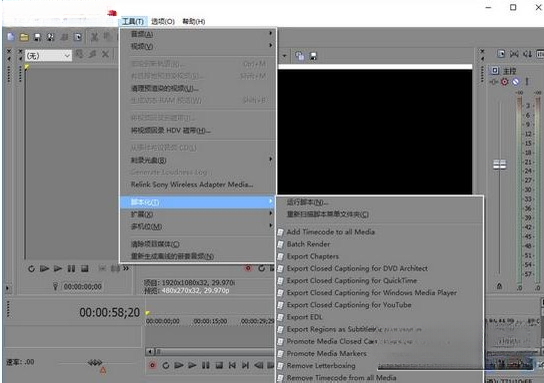The image size is (544, 383).
Task: Click the 00:00:58;20 timeline timecode display
Action: [x=109, y=313]
